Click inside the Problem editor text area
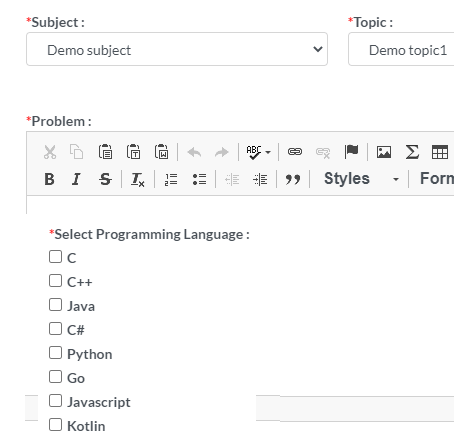This screenshot has height=447, width=454. [240, 205]
